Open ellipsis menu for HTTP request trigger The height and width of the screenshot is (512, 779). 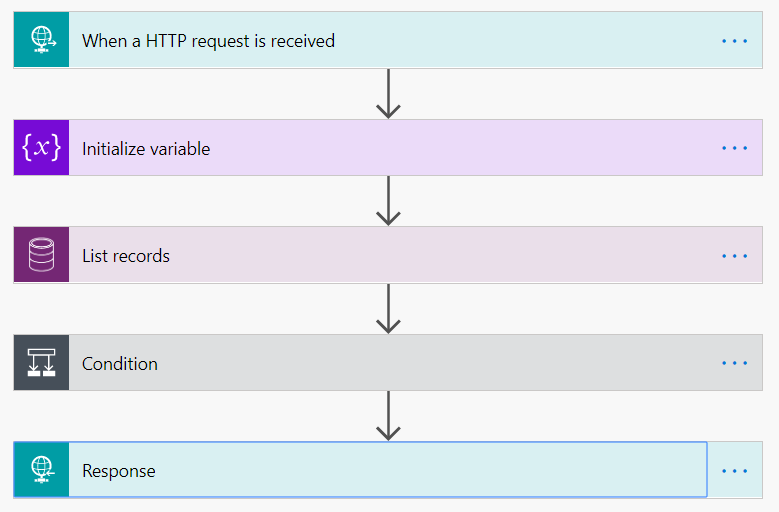[734, 41]
